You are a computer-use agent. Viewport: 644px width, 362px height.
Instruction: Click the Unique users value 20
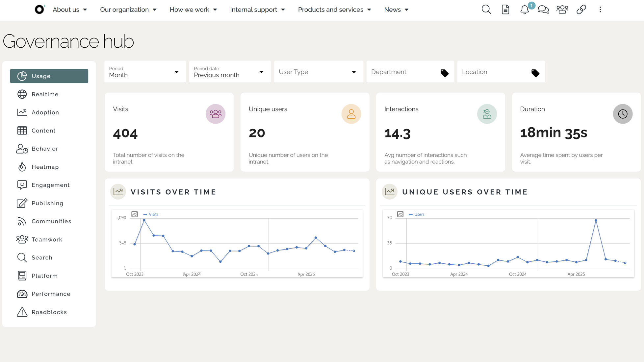(257, 133)
